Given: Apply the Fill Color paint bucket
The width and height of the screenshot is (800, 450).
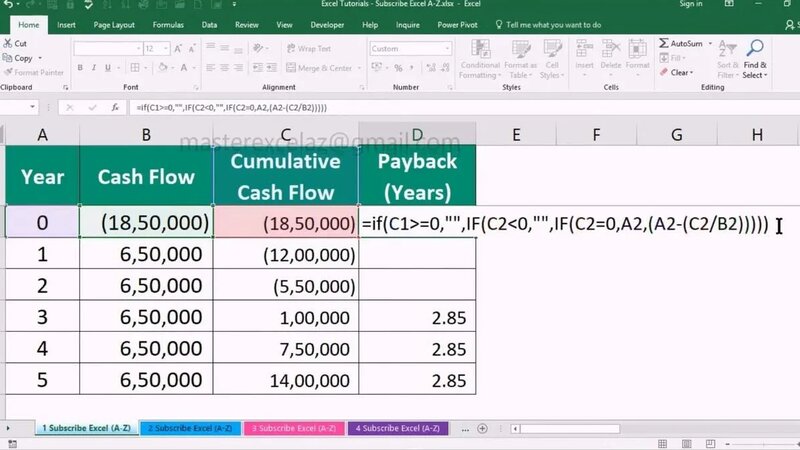Looking at the screenshot, I should [162, 67].
